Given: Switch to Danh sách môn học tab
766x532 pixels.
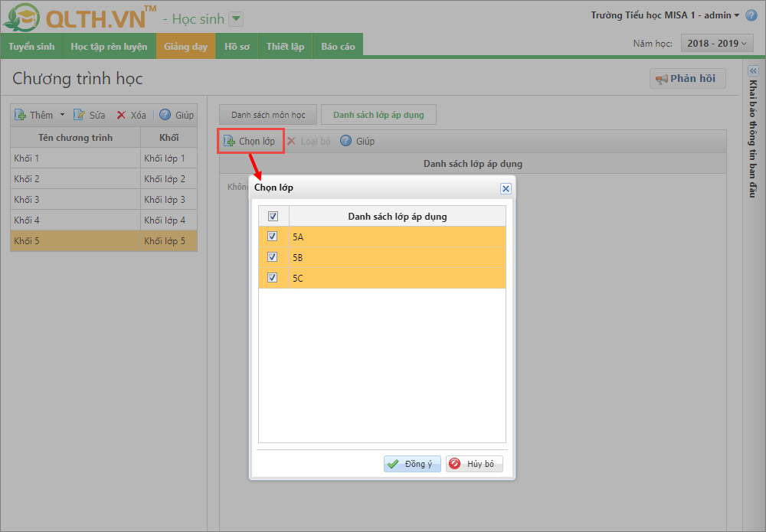Looking at the screenshot, I should [268, 115].
